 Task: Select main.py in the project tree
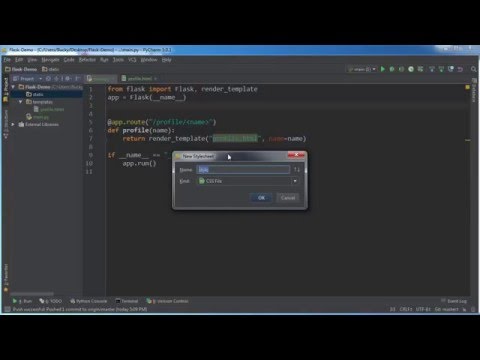(37, 117)
